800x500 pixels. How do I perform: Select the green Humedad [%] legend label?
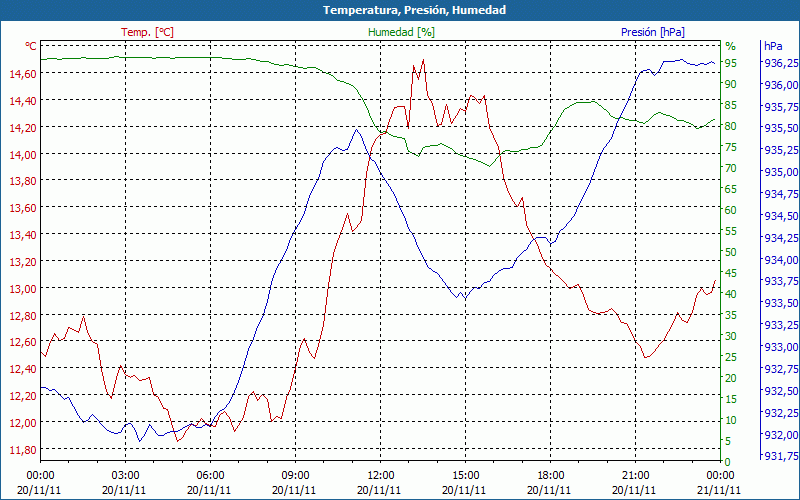pos(402,32)
